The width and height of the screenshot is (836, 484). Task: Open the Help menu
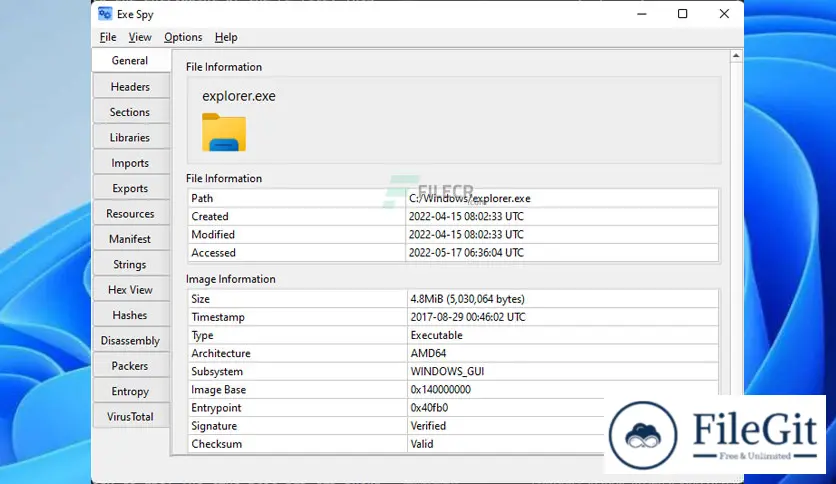[226, 37]
